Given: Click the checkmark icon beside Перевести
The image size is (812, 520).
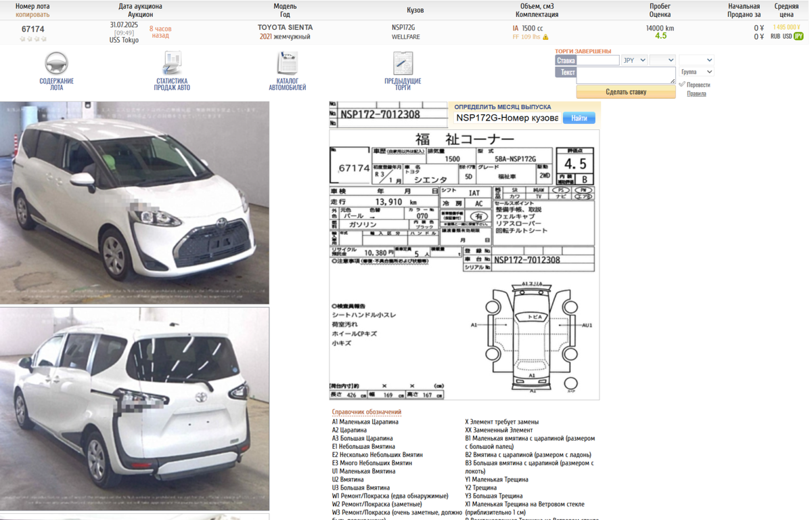Looking at the screenshot, I should [681, 85].
